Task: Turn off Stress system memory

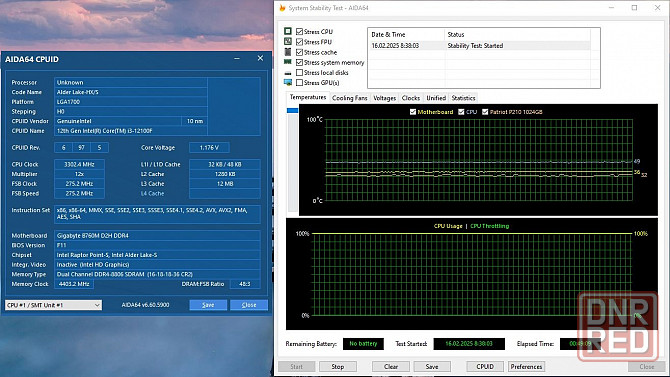Action: click(x=300, y=62)
